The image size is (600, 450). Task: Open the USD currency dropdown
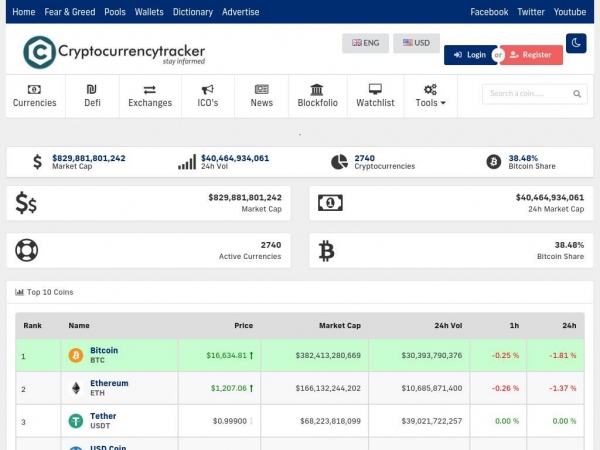(416, 43)
